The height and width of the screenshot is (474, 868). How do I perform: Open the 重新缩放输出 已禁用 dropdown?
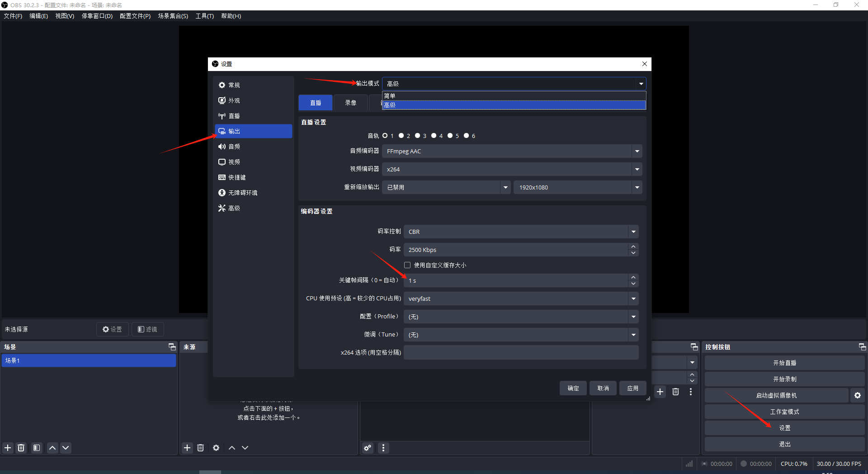point(446,187)
